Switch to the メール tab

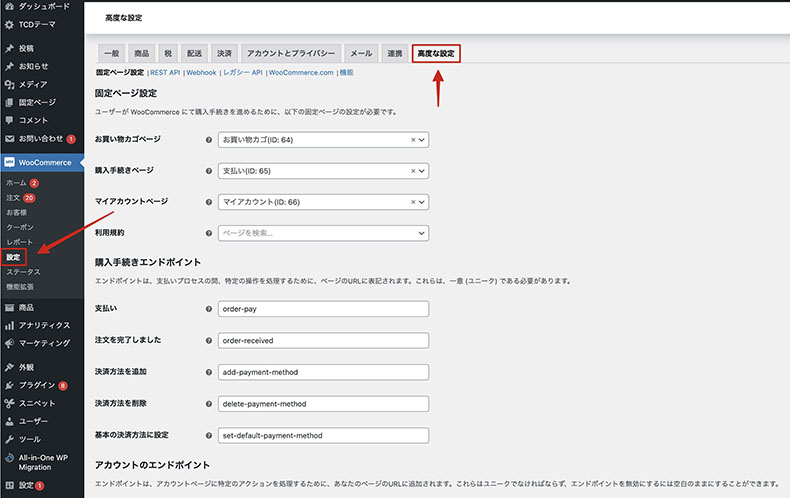pyautogui.click(x=361, y=53)
